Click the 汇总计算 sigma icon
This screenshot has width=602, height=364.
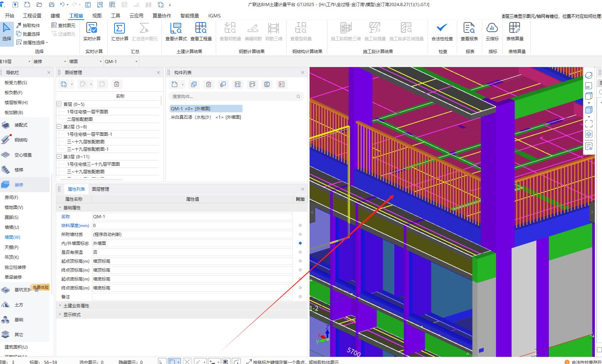[x=119, y=28]
